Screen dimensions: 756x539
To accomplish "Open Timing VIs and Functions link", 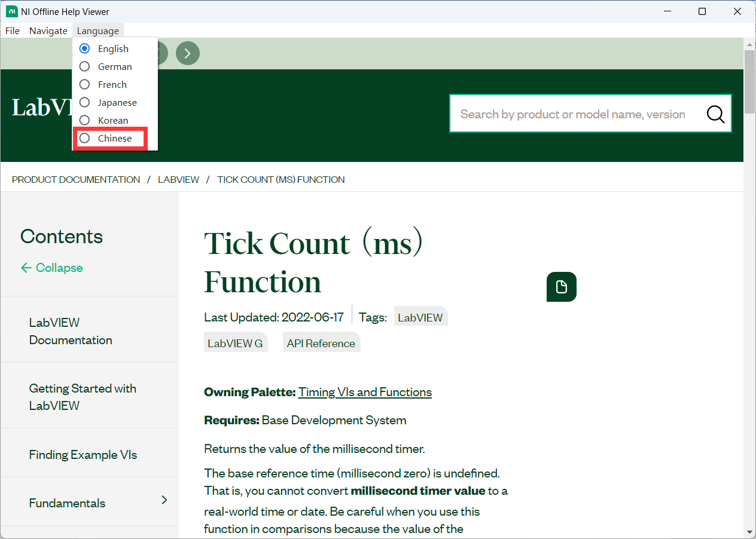I will pyautogui.click(x=365, y=392).
